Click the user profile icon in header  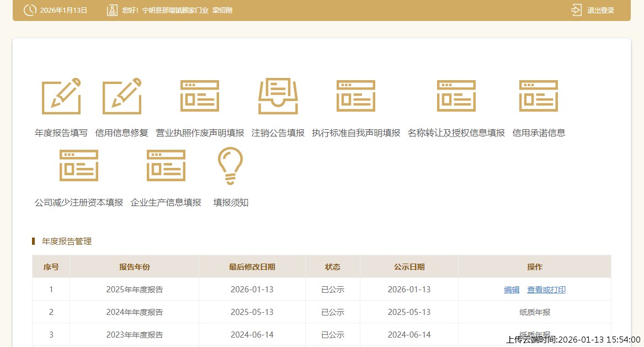point(113,10)
